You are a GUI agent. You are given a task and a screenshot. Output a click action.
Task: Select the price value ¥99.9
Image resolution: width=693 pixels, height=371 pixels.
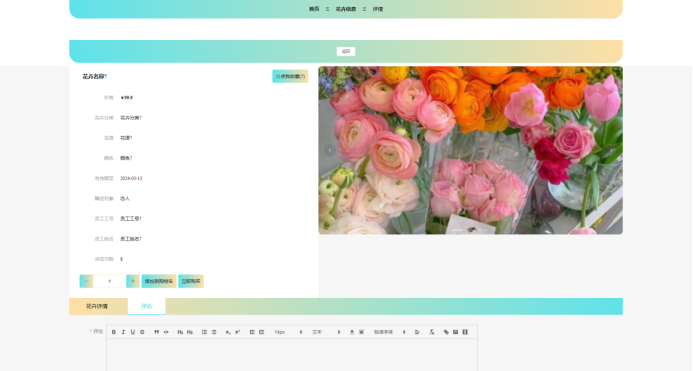pyautogui.click(x=127, y=98)
